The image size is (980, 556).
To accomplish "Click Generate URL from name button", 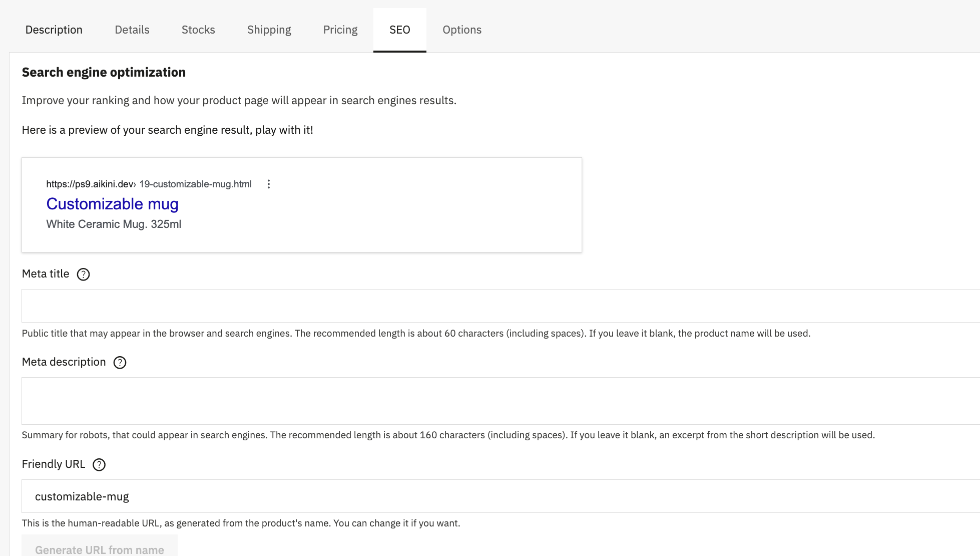I will click(x=100, y=546).
